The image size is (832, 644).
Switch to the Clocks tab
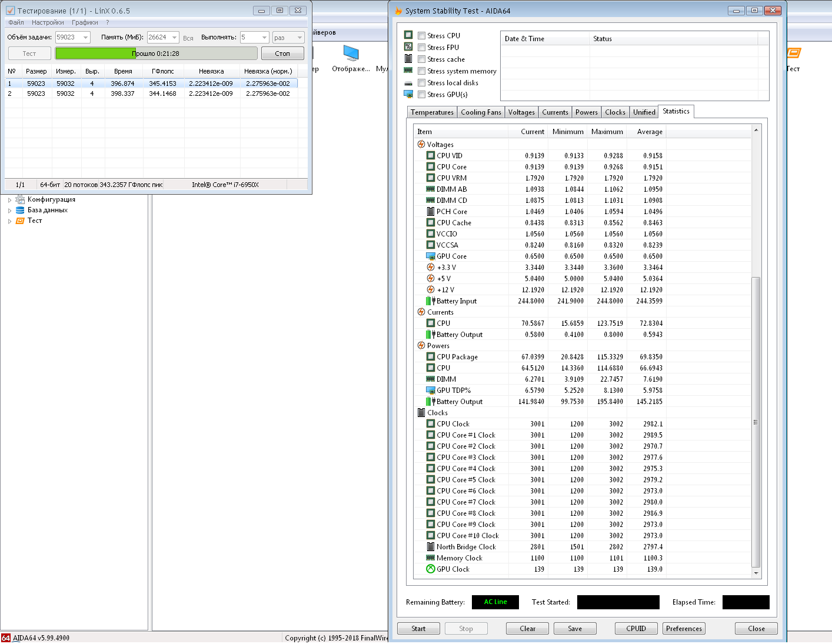[x=615, y=112]
